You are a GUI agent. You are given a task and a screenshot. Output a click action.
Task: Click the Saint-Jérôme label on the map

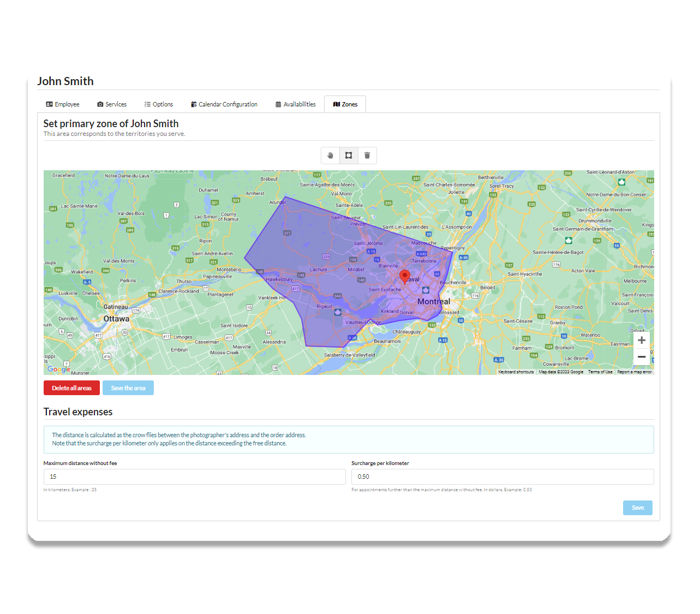pyautogui.click(x=368, y=243)
